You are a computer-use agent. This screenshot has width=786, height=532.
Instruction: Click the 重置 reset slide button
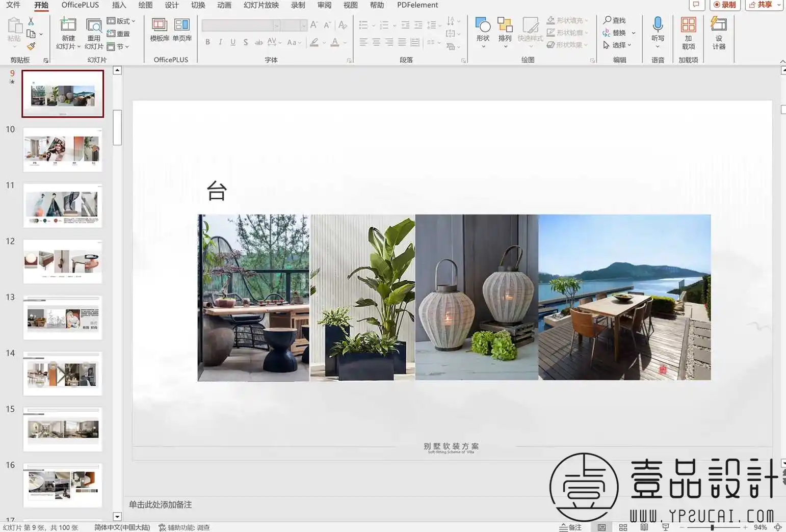118,34
